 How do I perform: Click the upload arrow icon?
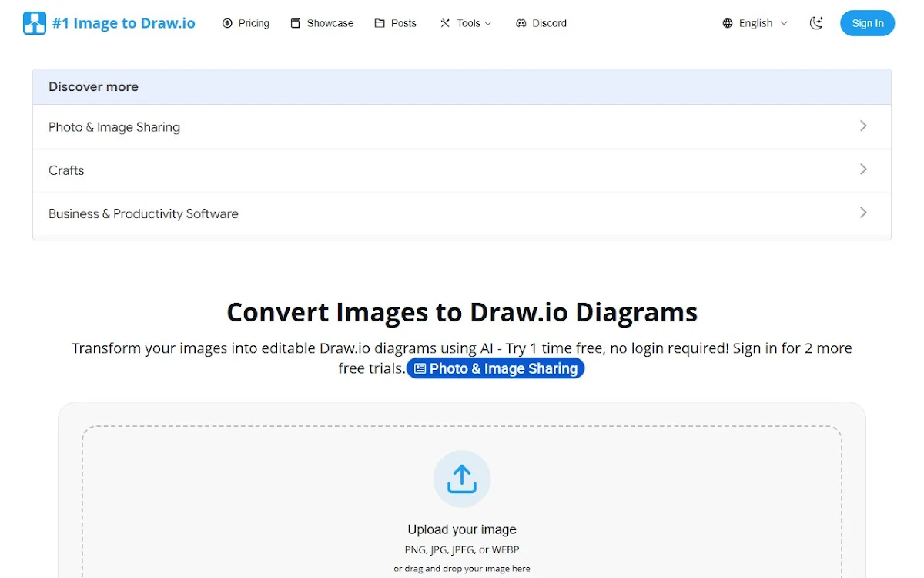[x=462, y=479]
